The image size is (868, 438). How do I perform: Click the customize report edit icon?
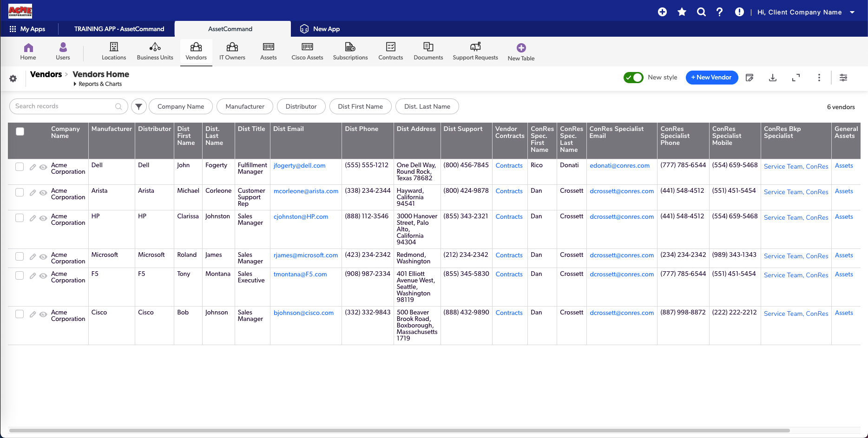point(750,78)
